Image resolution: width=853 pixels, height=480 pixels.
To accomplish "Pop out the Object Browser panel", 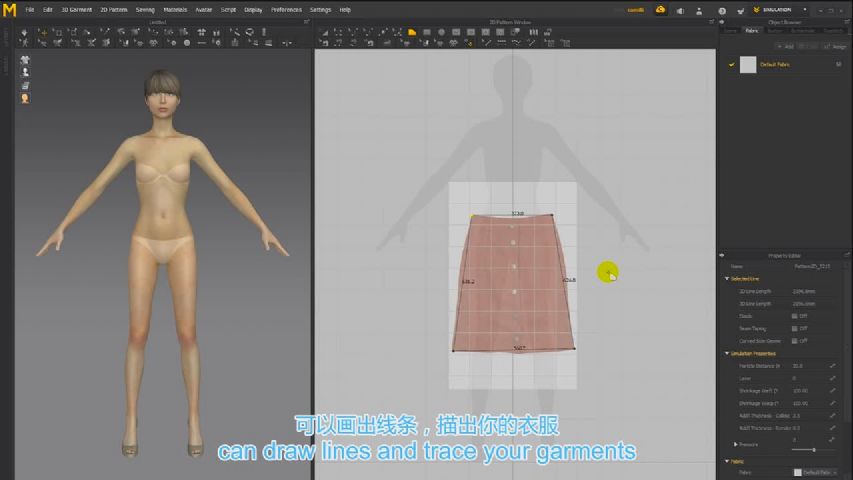I will point(847,22).
